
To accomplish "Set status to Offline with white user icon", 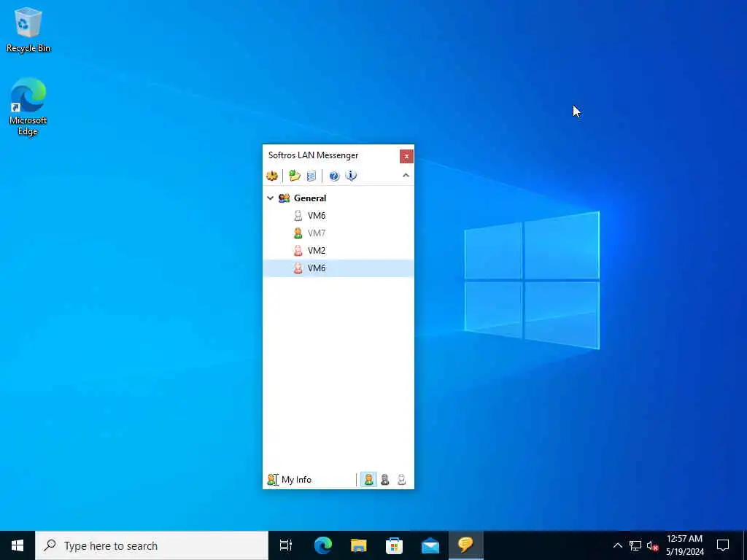I will point(402,480).
